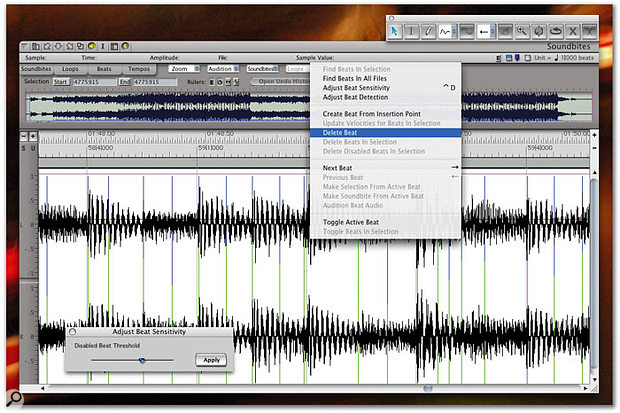Click the End sample value field
Viewport: 620px width, 413px height.
[155, 82]
